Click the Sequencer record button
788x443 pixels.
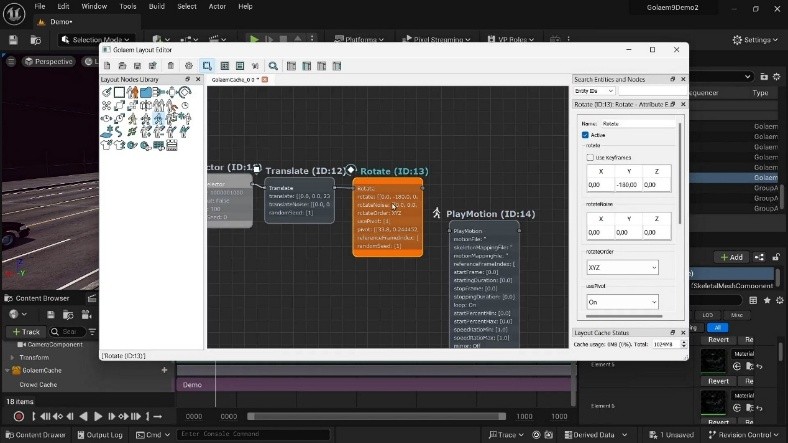pyautogui.click(x=19, y=416)
